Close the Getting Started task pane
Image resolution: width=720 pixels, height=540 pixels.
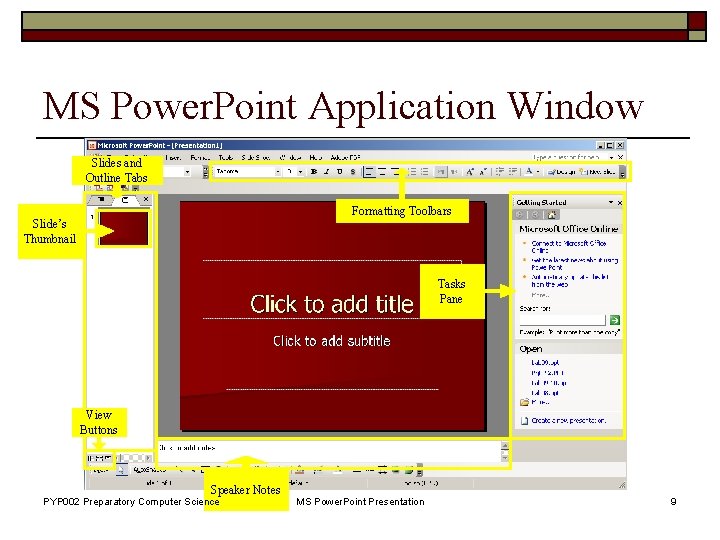pyautogui.click(x=620, y=202)
